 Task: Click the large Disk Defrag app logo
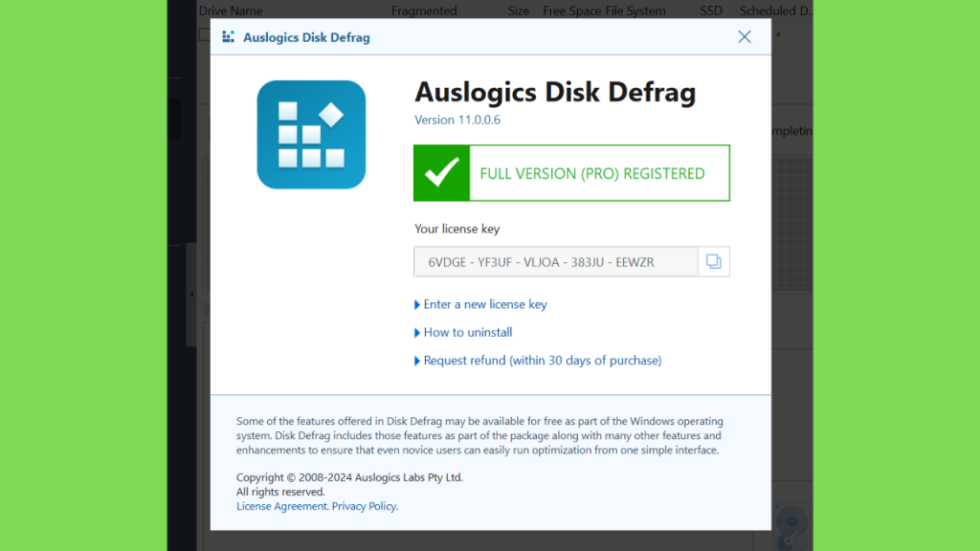point(311,134)
